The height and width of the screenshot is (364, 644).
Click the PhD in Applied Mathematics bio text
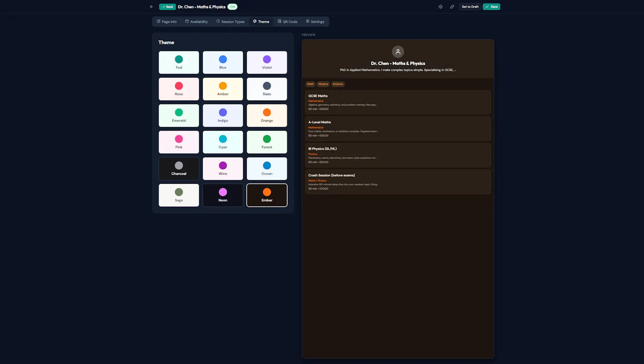click(398, 70)
